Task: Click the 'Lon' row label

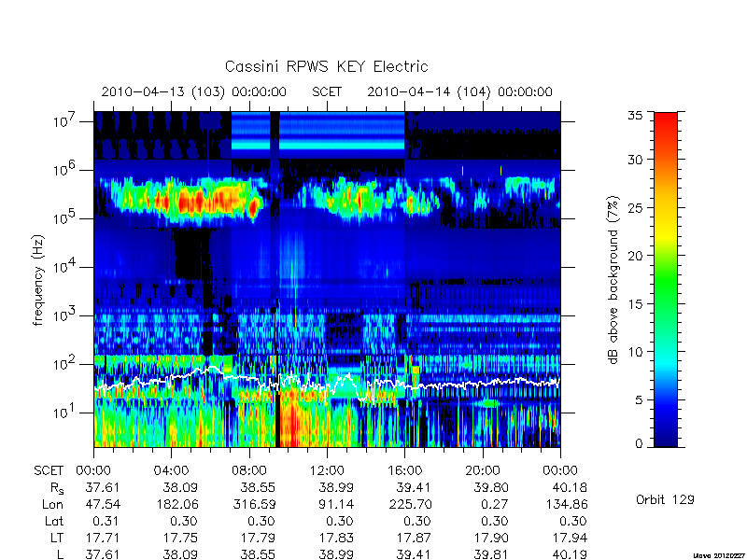Action: (x=53, y=504)
